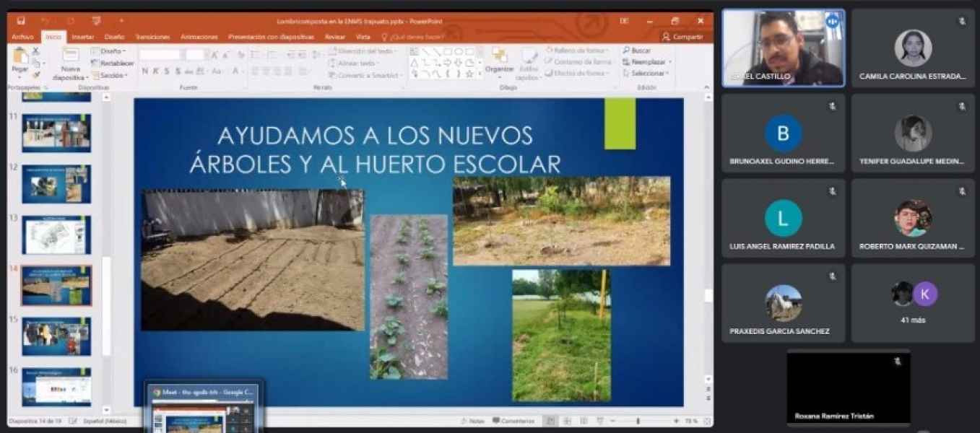Expand the Diseño layout dropdown
The image size is (980, 433).
[x=111, y=51]
